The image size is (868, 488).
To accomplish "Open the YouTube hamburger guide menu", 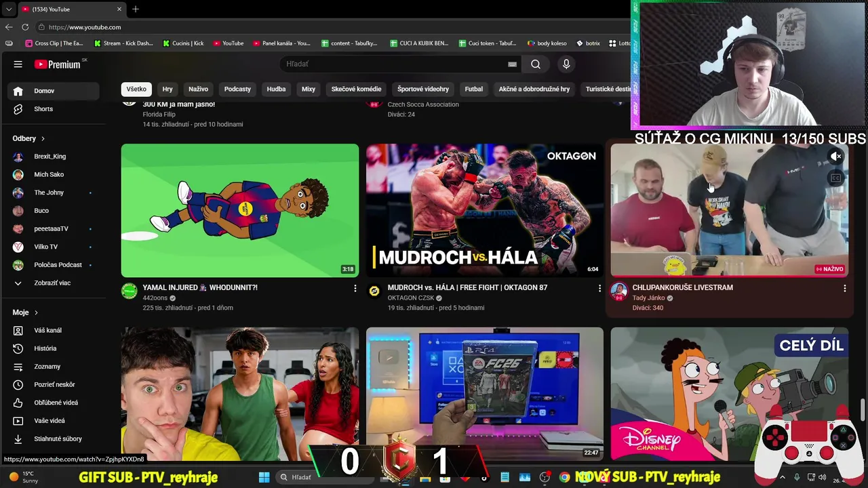I will [x=18, y=64].
